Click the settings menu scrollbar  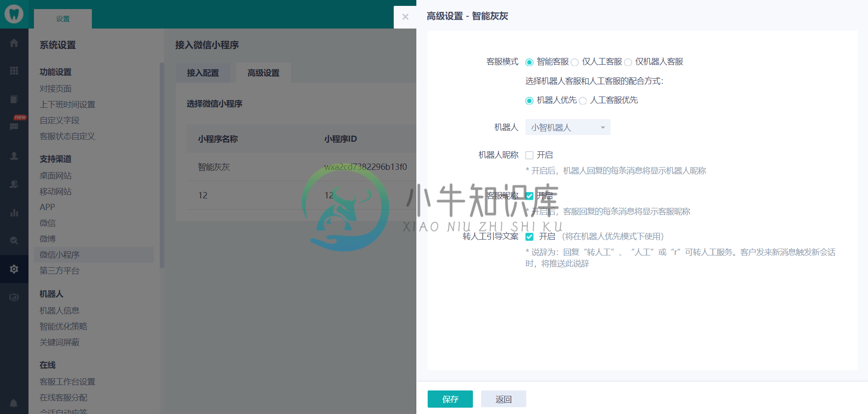(162, 165)
